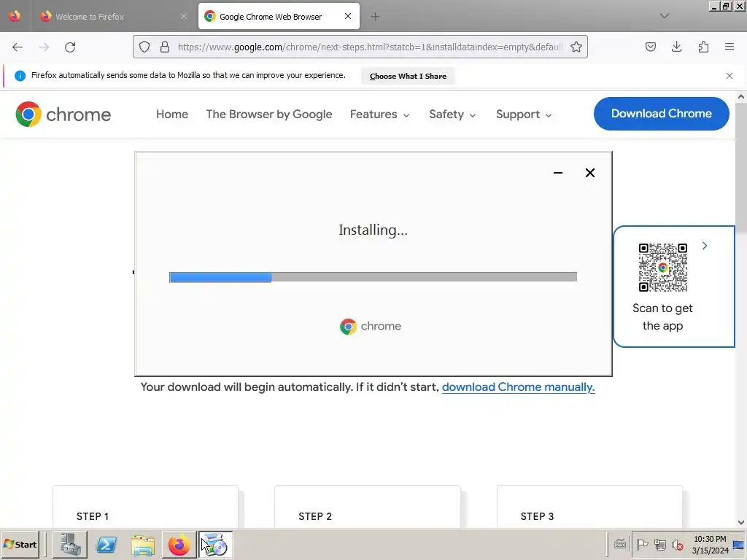The image size is (747, 560).
Task: Collapse the Scan to get the app card chevron
Action: click(705, 246)
